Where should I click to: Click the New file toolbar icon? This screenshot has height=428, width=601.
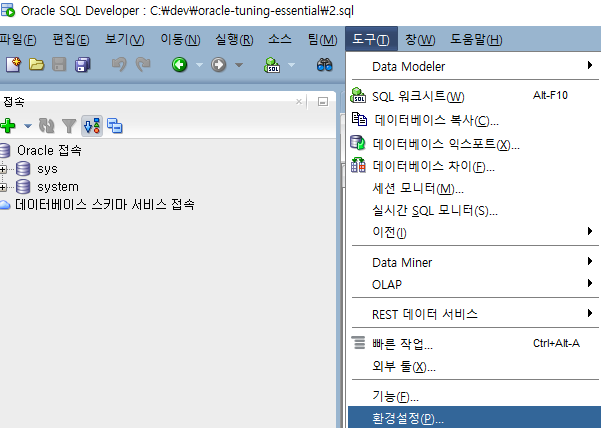[13, 65]
